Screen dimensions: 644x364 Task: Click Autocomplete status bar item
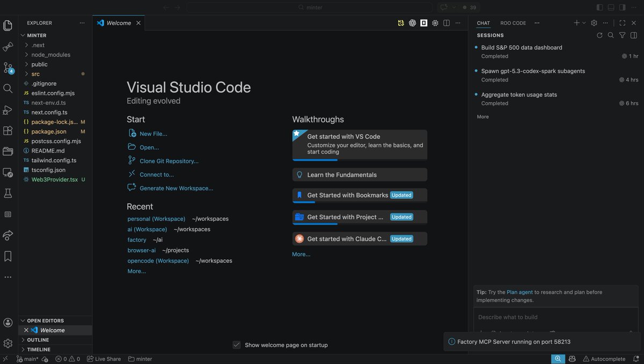click(604, 359)
